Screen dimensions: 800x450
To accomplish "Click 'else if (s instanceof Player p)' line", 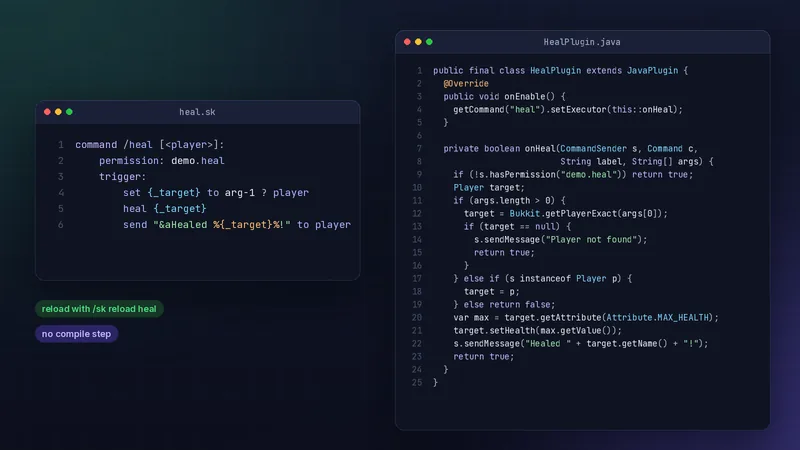I will pos(542,279).
